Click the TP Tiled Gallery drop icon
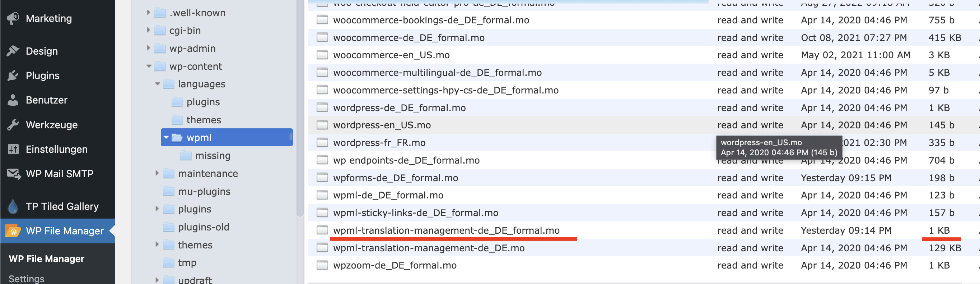The image size is (980, 284). point(13,206)
